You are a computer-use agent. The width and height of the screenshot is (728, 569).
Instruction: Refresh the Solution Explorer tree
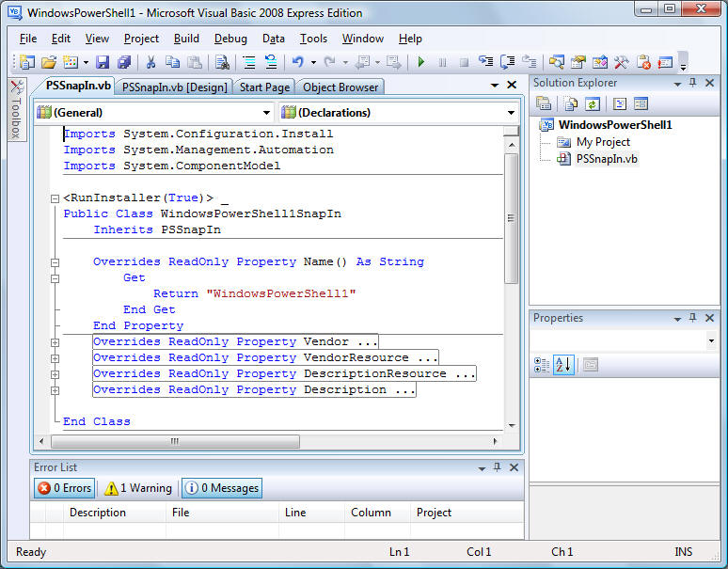tap(593, 103)
